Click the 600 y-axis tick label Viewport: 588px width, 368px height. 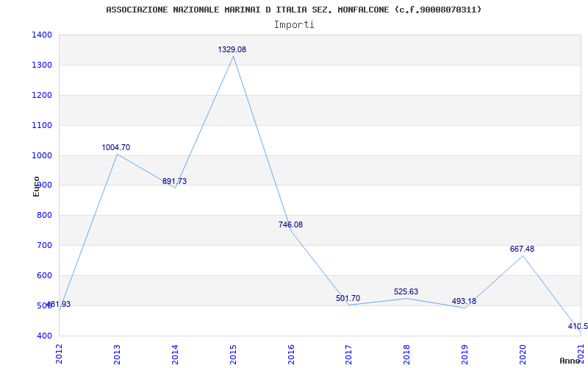click(45, 275)
